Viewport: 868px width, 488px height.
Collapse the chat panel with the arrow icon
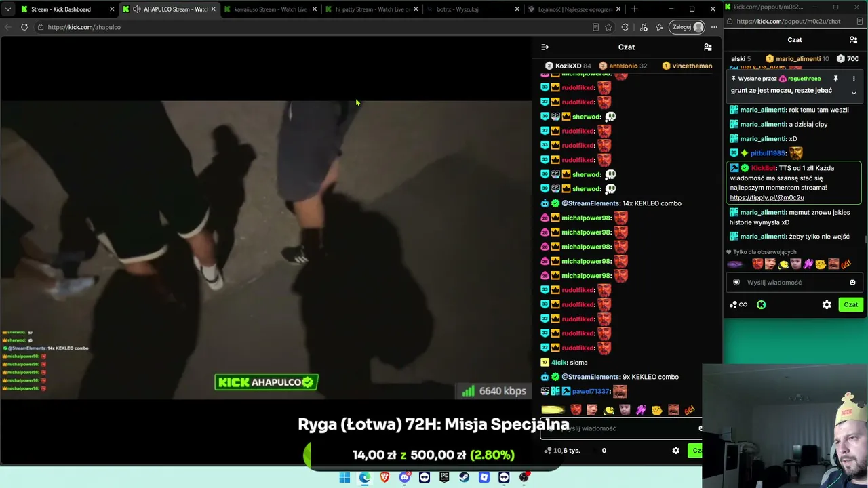(545, 47)
